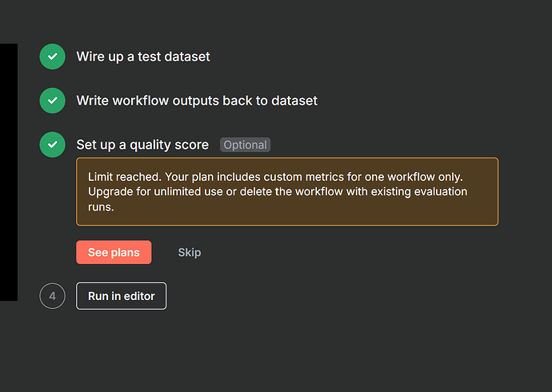Image resolution: width=552 pixels, height=392 pixels.
Task: Click the Optional badge
Action: coord(245,145)
